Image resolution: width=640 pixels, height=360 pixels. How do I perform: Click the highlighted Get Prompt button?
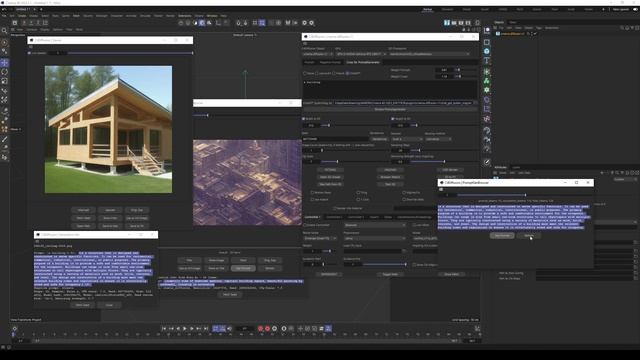coord(243,269)
